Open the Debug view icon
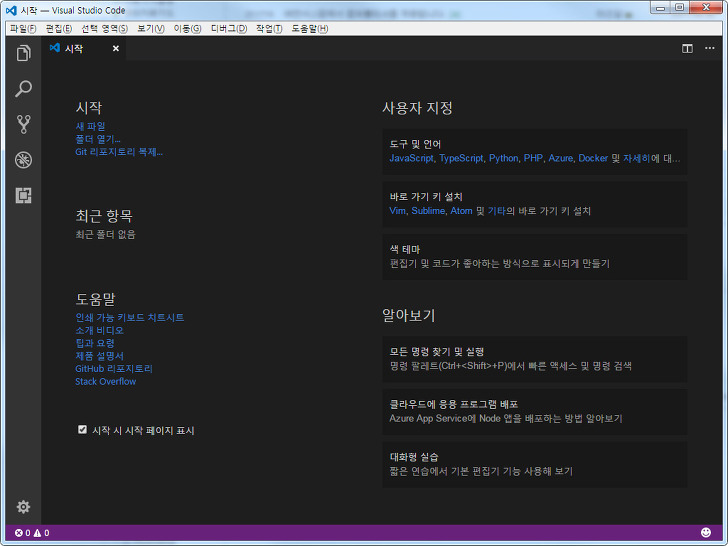728x546 pixels. tap(23, 160)
